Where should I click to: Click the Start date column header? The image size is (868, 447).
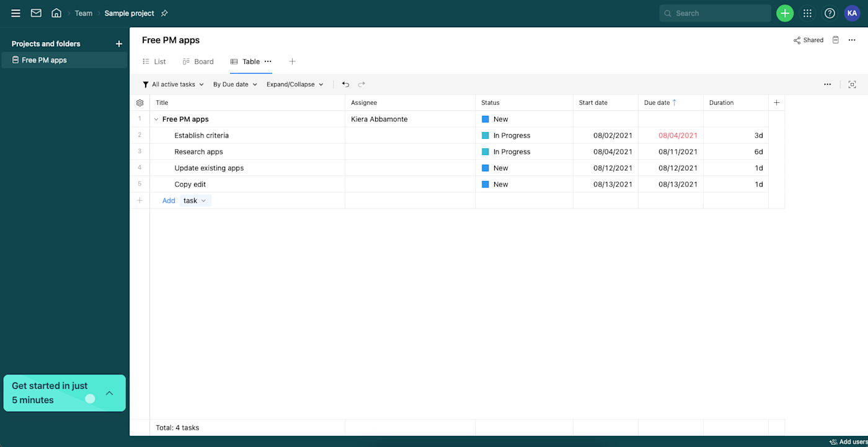tap(606, 103)
